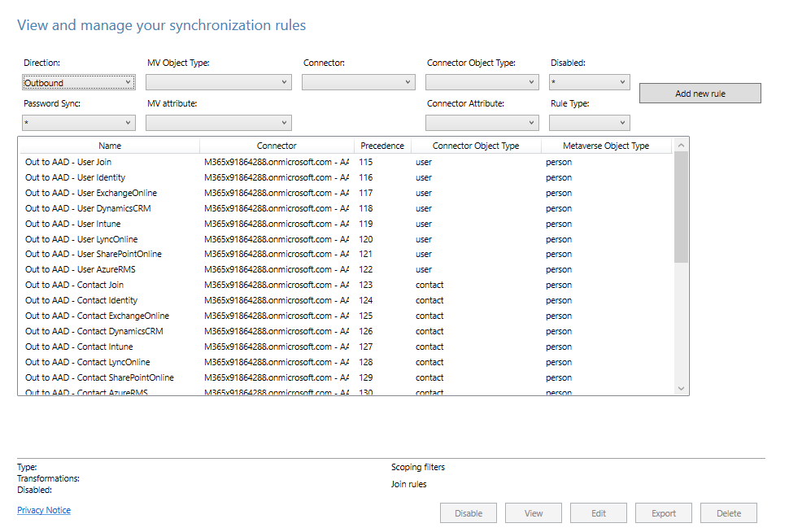Click the Delete button
This screenshot has height=532, width=789.
(x=729, y=512)
